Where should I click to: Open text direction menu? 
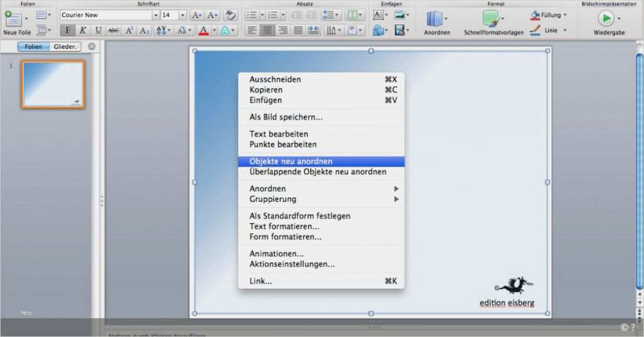tap(333, 30)
